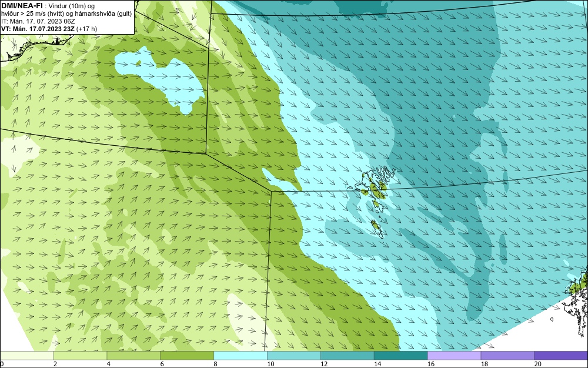Choose the 12–14 m/s medium teal swatch
This screenshot has width=588, height=368.
(348, 355)
